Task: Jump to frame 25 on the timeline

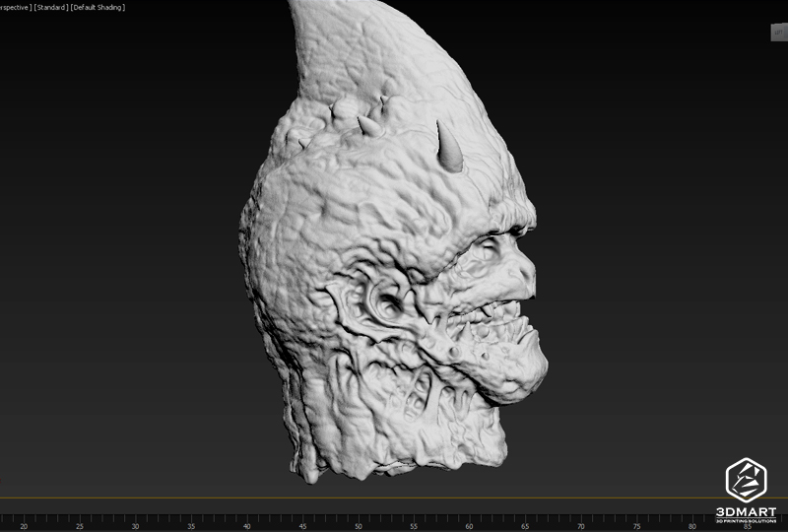Action: [79, 526]
